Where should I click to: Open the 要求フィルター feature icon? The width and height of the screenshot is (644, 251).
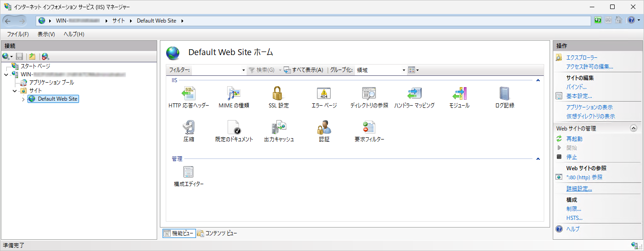pos(369,127)
